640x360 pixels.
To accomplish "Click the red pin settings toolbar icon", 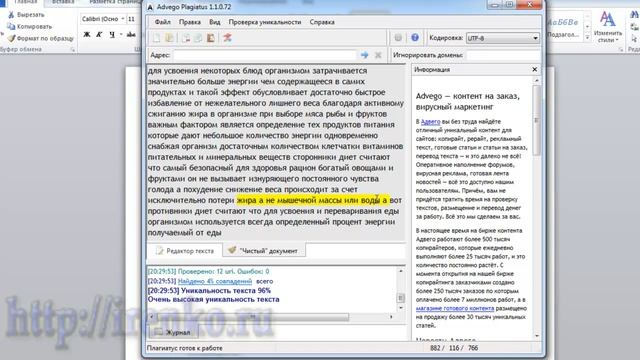I will [227, 38].
